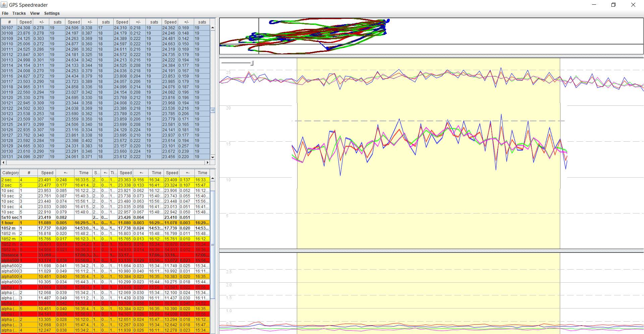Open the Tracks menu
The width and height of the screenshot is (644, 334).
coord(19,13)
